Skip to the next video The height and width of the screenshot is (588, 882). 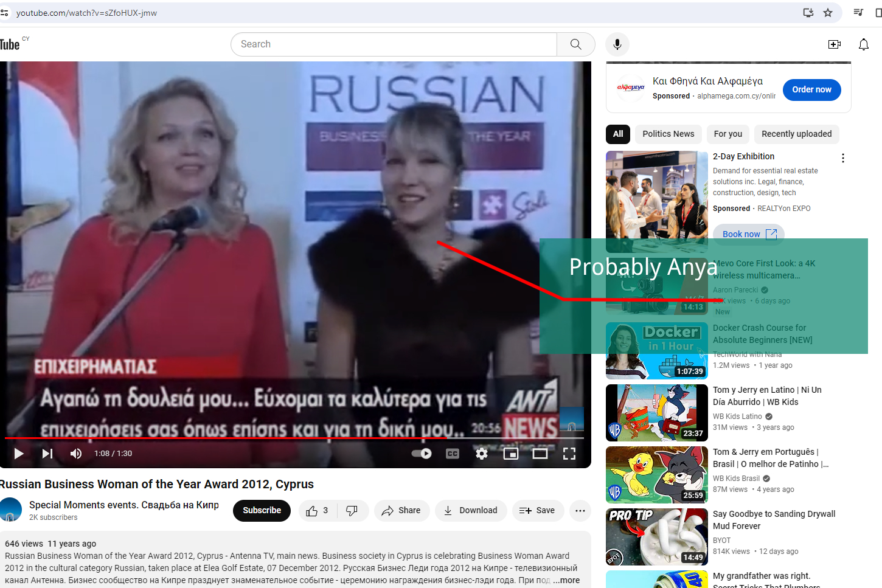click(47, 454)
